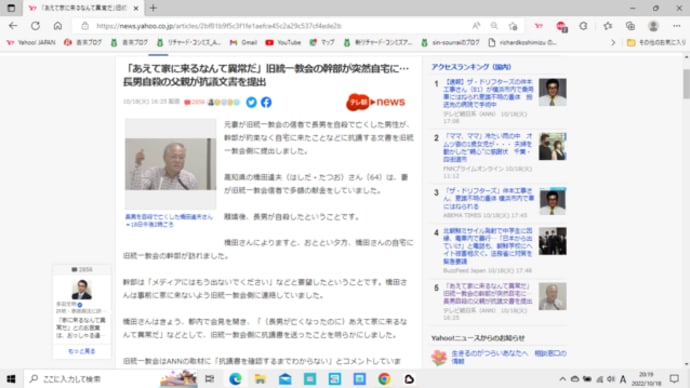Open article photo of man speaking
Image resolution: width=690 pixels, height=388 pixels.
click(x=170, y=164)
